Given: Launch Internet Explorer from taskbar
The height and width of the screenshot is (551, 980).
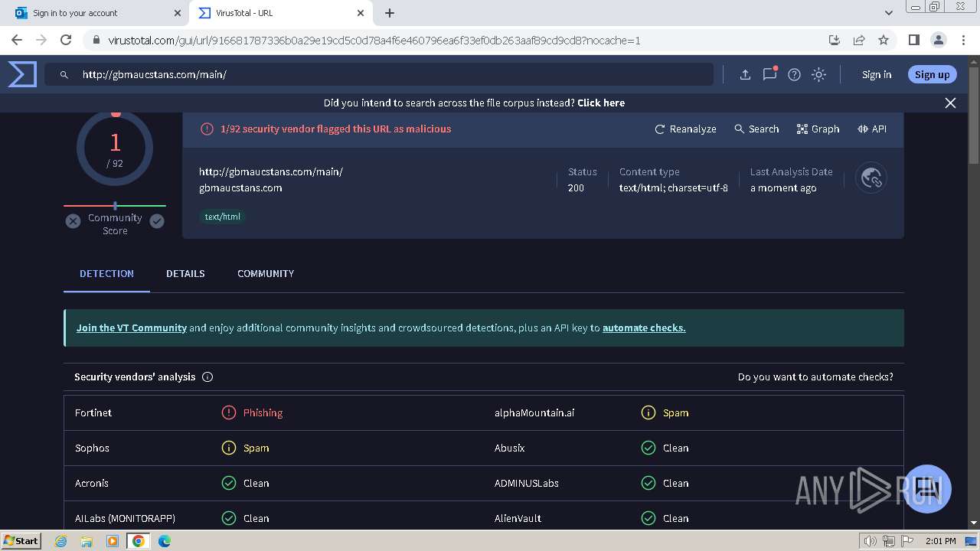Looking at the screenshot, I should 61,540.
